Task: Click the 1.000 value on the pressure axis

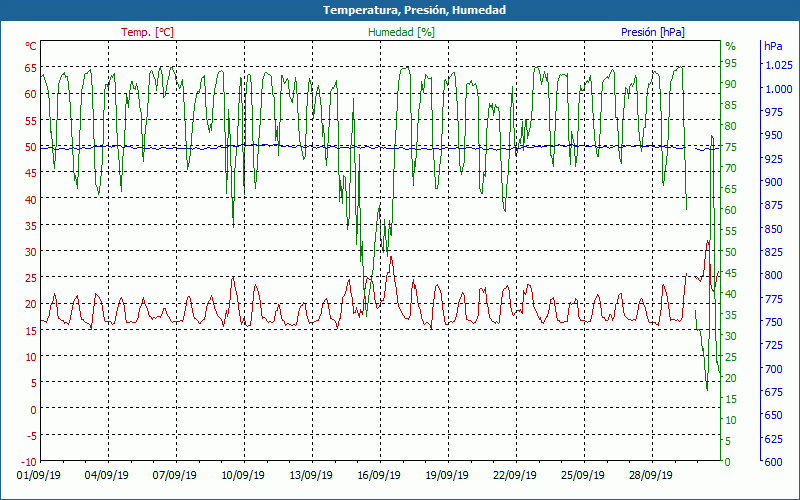Action: point(779,89)
